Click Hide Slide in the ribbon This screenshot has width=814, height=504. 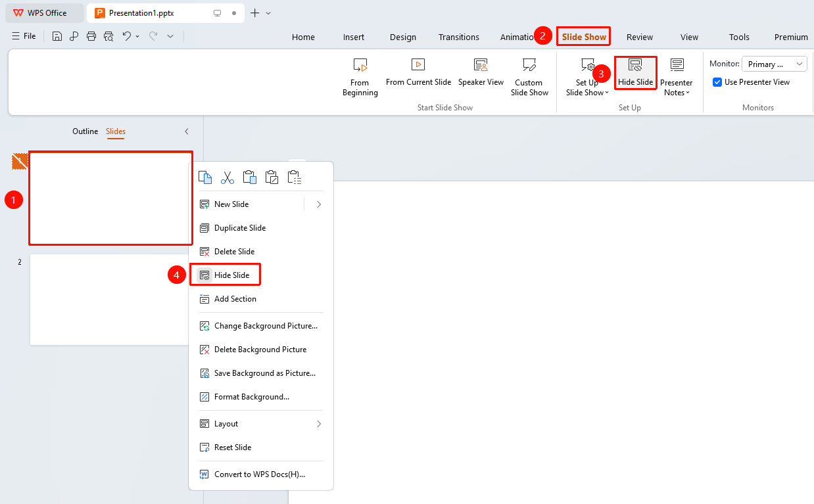pyautogui.click(x=636, y=72)
